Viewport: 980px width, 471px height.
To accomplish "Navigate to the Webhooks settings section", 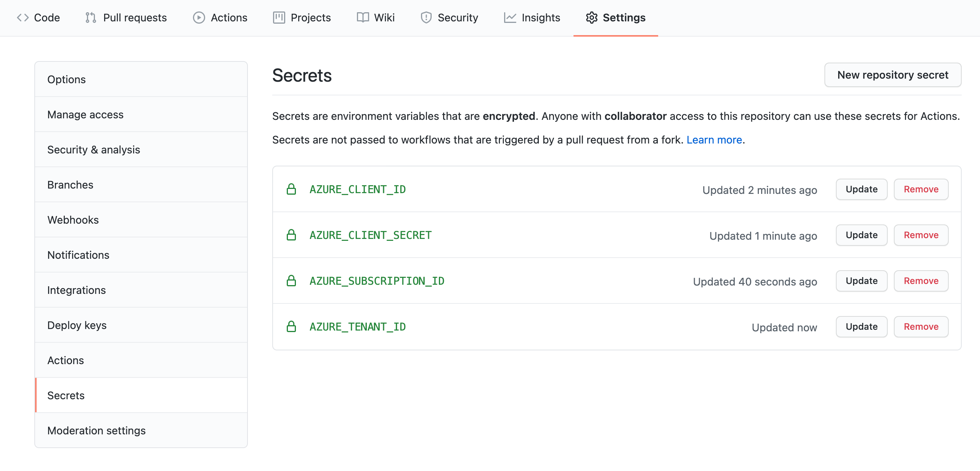I will pos(72,219).
